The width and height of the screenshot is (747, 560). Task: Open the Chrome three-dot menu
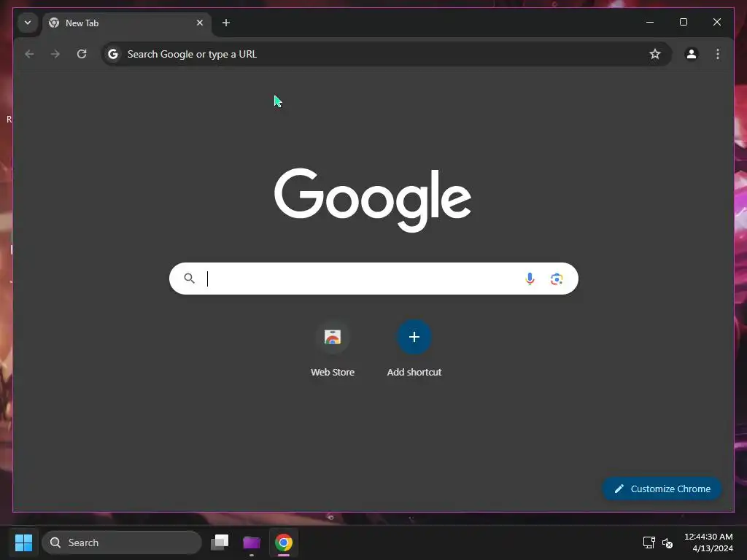(x=718, y=54)
